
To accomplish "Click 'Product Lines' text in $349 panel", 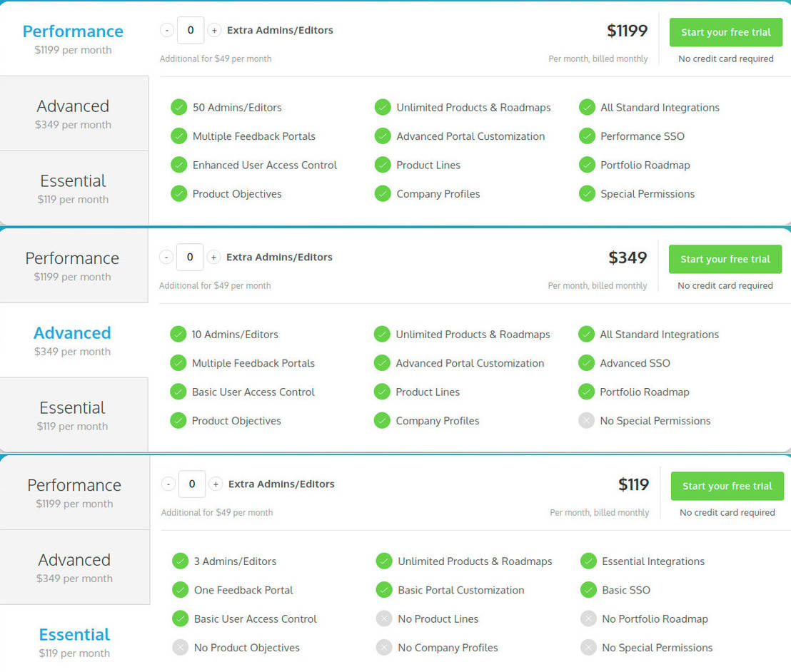I will point(428,392).
